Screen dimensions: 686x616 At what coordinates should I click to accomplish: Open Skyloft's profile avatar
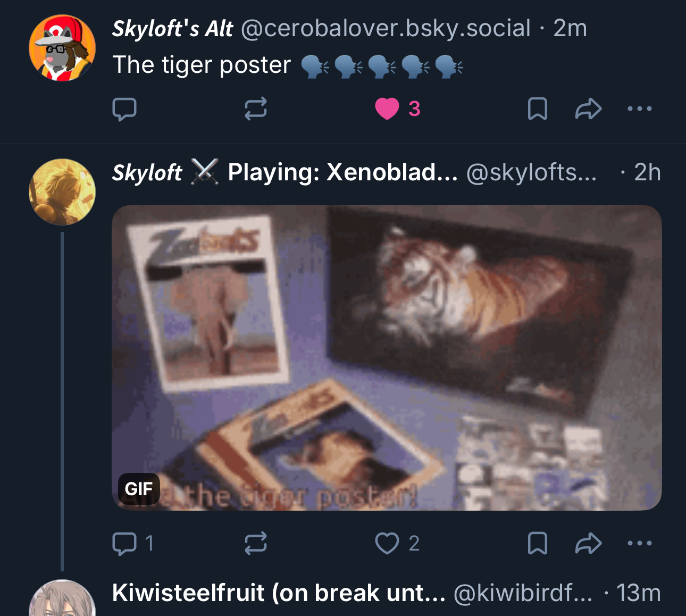coord(62,192)
